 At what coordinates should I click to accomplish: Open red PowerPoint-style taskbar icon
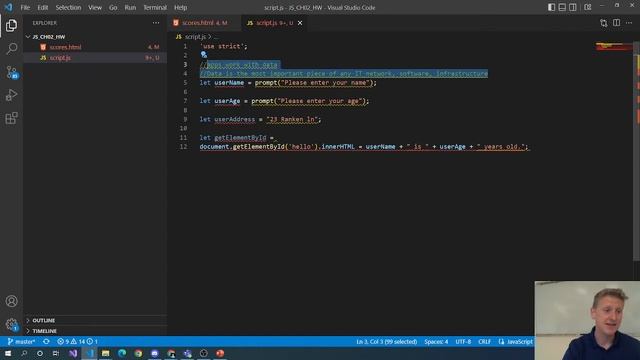220,353
